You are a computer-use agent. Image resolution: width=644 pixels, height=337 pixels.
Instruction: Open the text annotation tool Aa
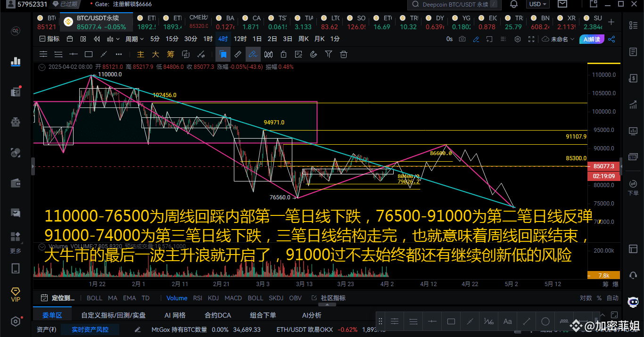pos(507,321)
